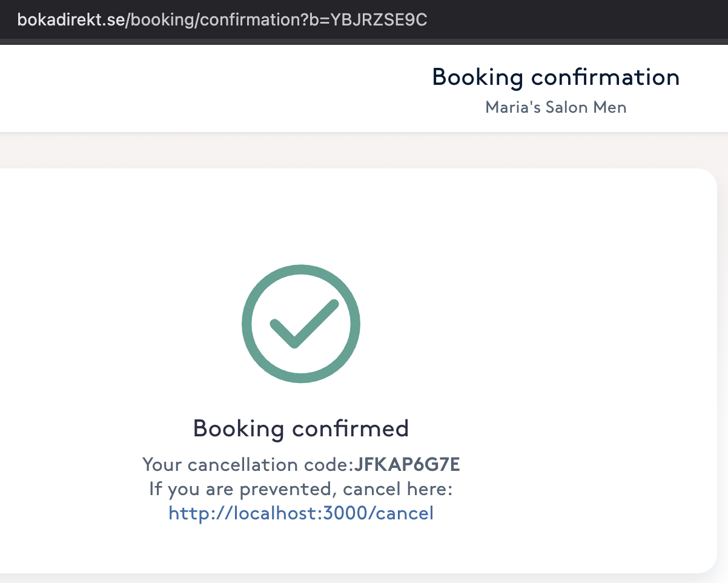This screenshot has height=583, width=728.
Task: Click booking ID YBJRZSE9C in the URL
Action: point(379,19)
